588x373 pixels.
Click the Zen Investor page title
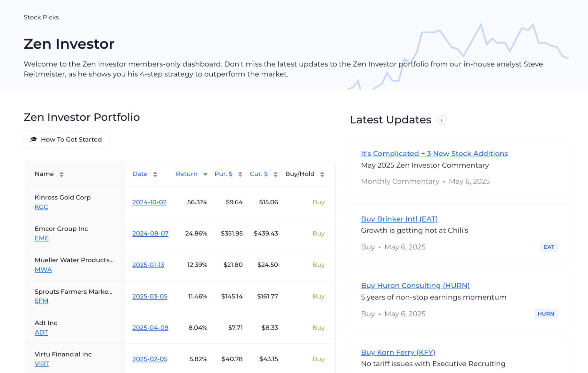coord(69,44)
